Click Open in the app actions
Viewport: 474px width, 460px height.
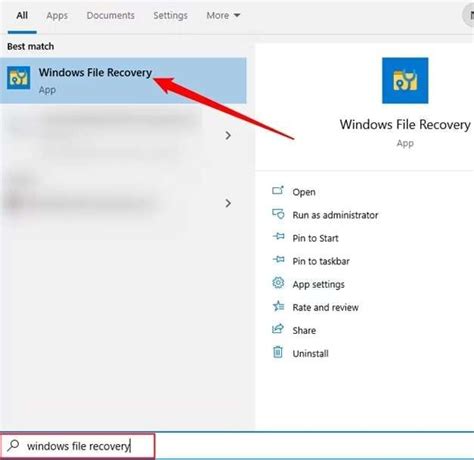click(x=304, y=192)
